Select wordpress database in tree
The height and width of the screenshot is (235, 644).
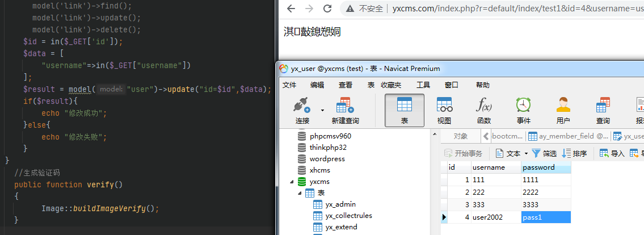[327, 158]
